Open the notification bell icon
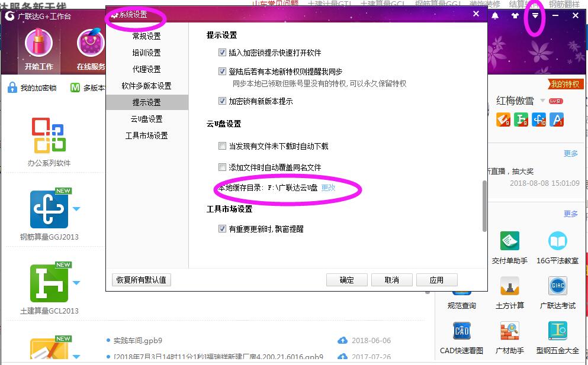The width and height of the screenshot is (588, 365). (x=495, y=16)
